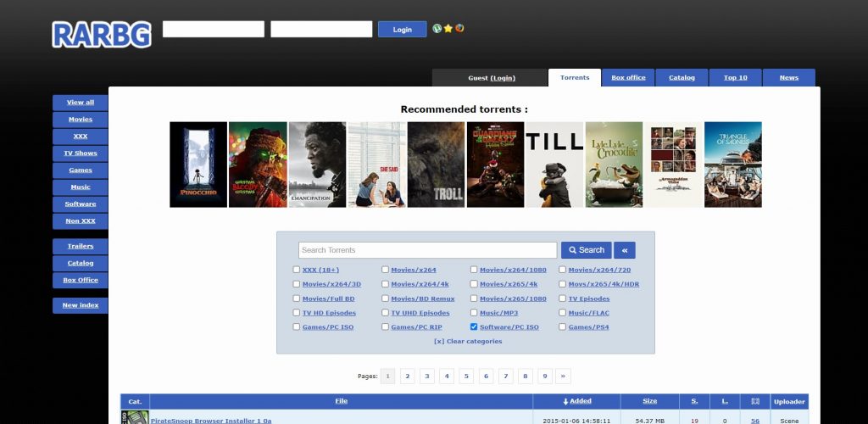
Task: Click the Firefox icon in header
Action: tap(459, 28)
